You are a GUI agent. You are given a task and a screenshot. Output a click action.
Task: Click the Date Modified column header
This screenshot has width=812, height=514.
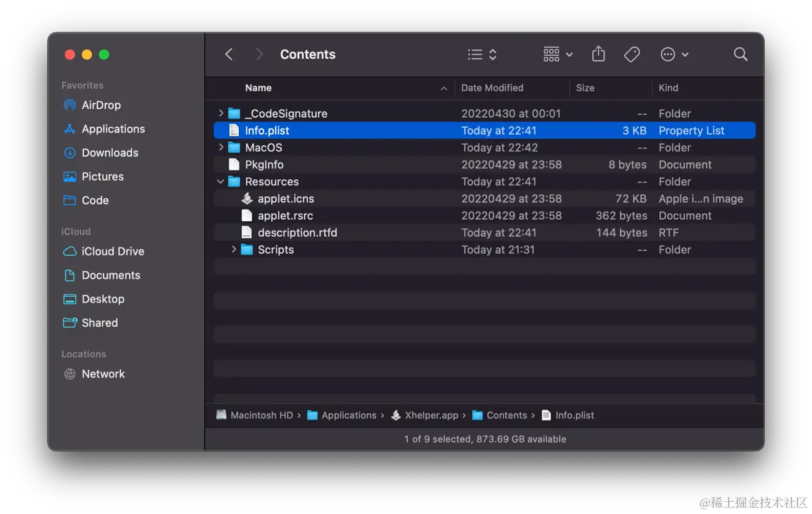coord(493,88)
